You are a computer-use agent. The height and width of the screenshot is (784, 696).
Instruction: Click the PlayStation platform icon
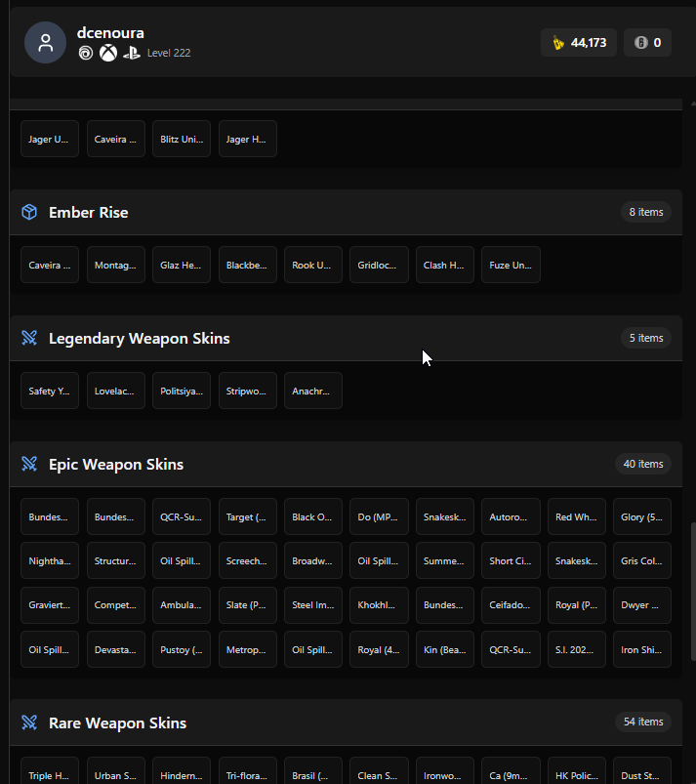(x=132, y=53)
